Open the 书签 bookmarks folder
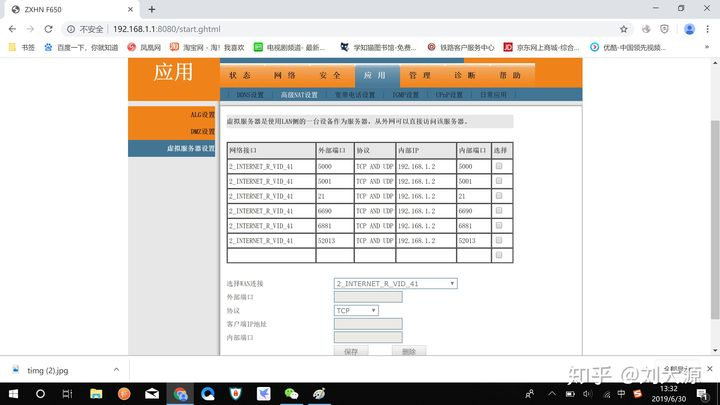The image size is (720, 405). (x=22, y=47)
